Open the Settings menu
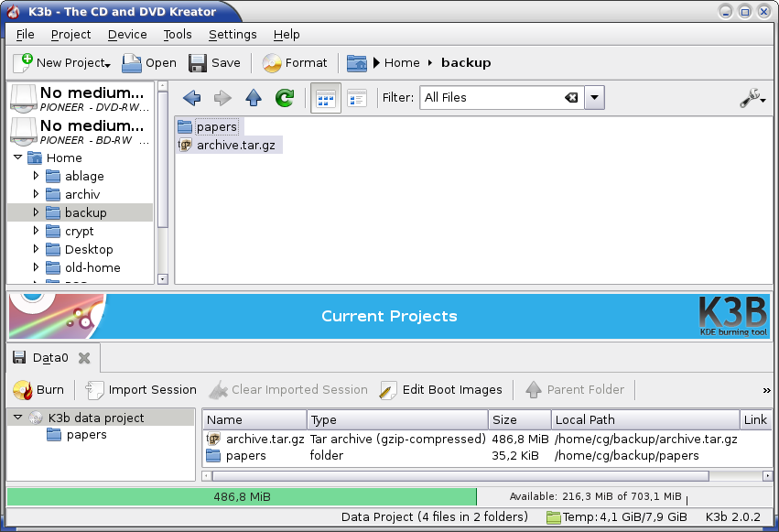 (x=233, y=34)
